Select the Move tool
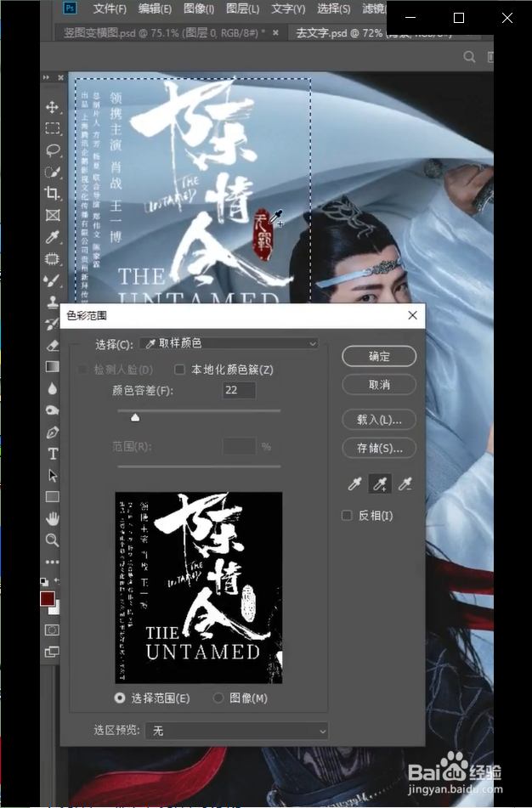This screenshot has height=808, width=532. click(x=52, y=107)
